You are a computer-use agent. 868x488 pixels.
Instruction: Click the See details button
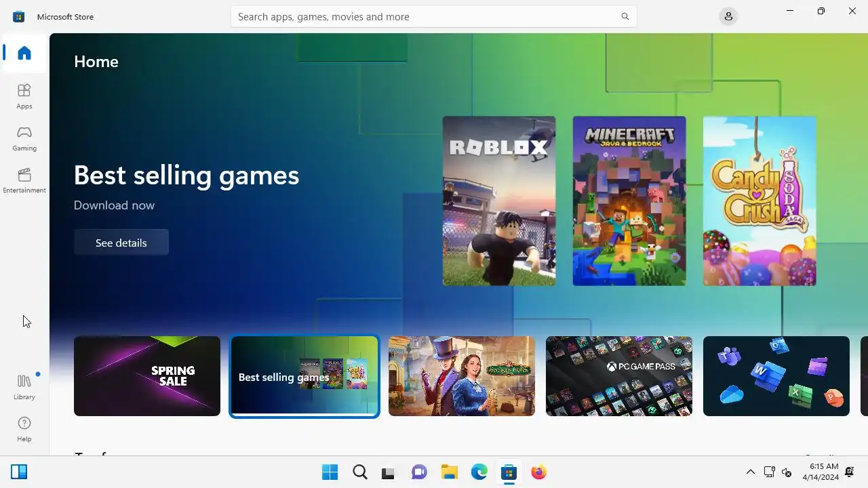coord(121,243)
